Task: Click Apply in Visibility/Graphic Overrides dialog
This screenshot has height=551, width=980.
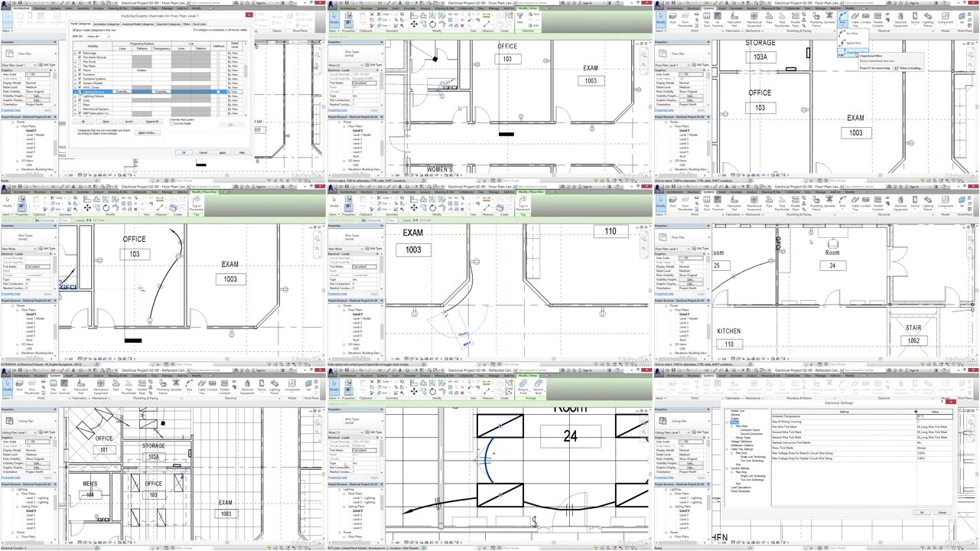Action: [x=223, y=152]
